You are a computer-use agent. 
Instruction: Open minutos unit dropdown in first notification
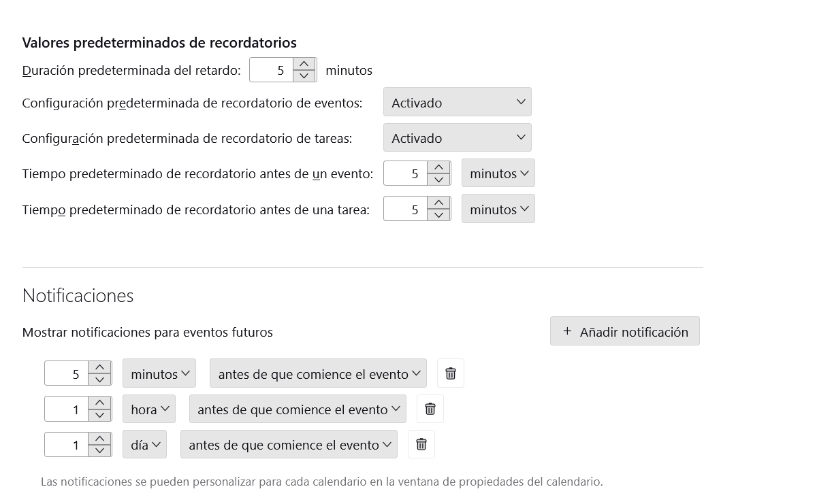159,373
